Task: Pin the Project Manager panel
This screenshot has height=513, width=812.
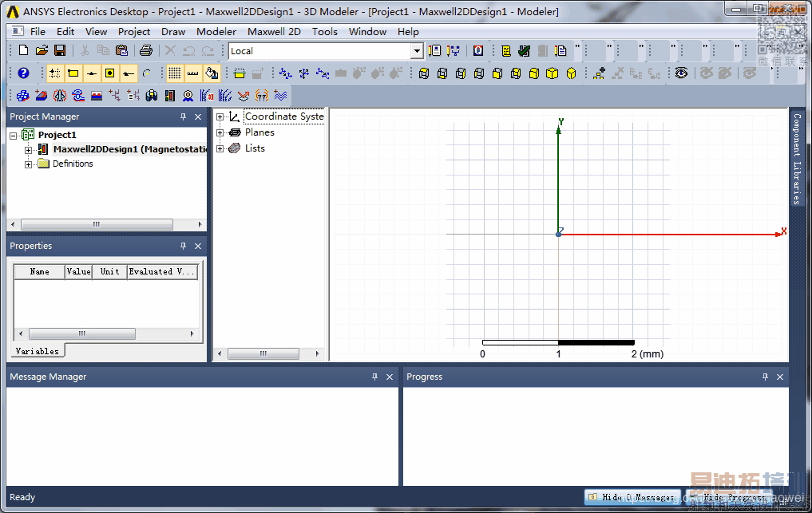Action: click(x=184, y=117)
